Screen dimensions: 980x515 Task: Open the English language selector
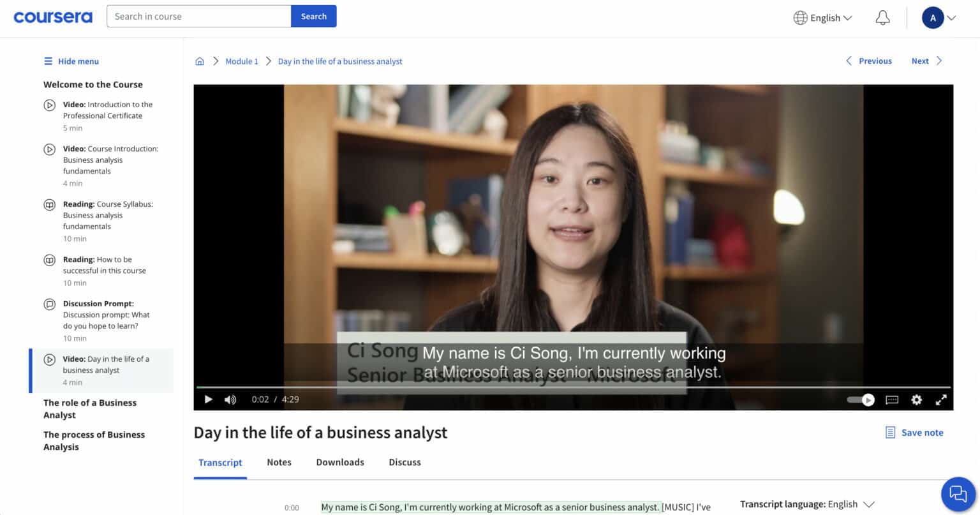(x=822, y=18)
